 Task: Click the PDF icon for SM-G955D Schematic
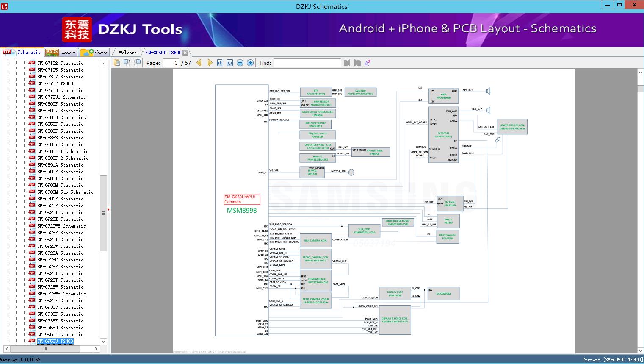pyautogui.click(x=32, y=328)
